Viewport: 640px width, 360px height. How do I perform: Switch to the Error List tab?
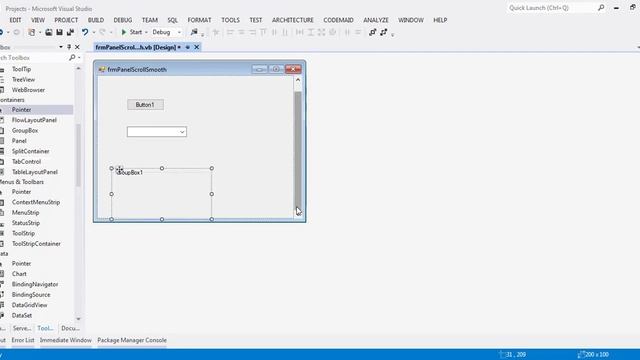[23, 340]
